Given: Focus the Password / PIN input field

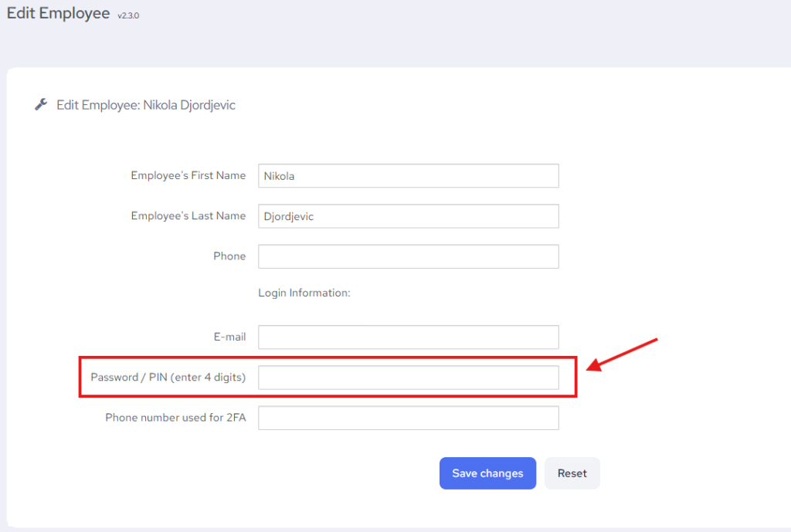Looking at the screenshot, I should 408,378.
